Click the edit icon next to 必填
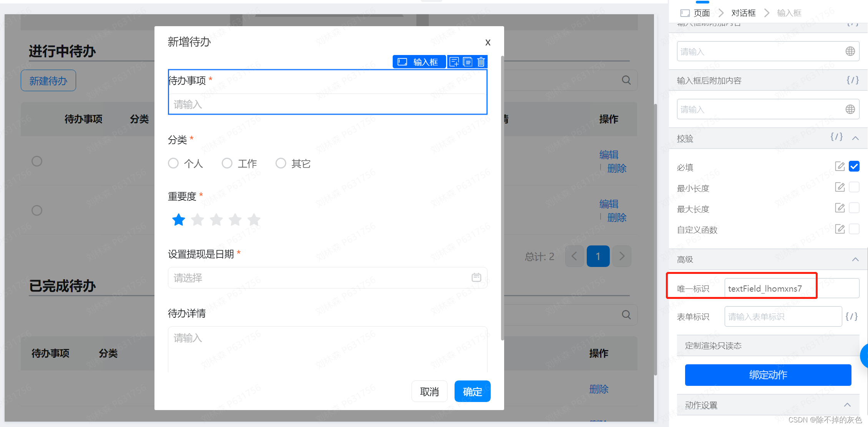Viewport: 868px width, 427px height. pyautogui.click(x=840, y=166)
